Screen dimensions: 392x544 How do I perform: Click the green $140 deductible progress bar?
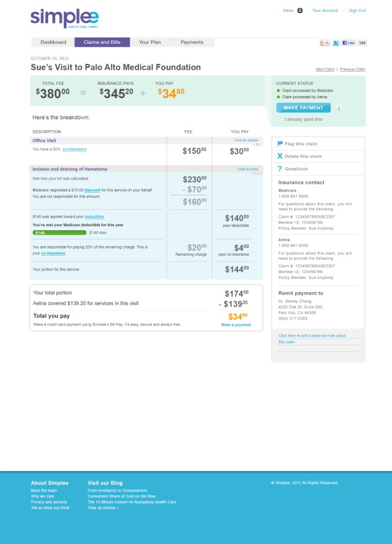[x=59, y=233]
